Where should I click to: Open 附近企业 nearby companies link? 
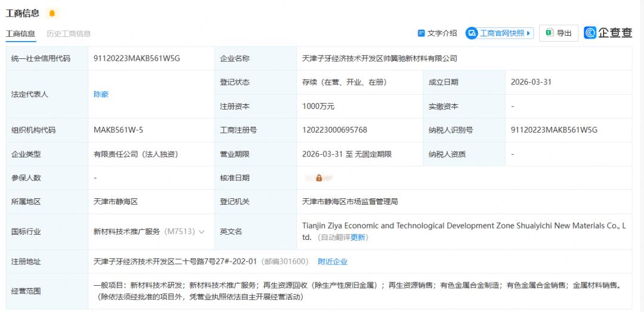click(x=333, y=261)
